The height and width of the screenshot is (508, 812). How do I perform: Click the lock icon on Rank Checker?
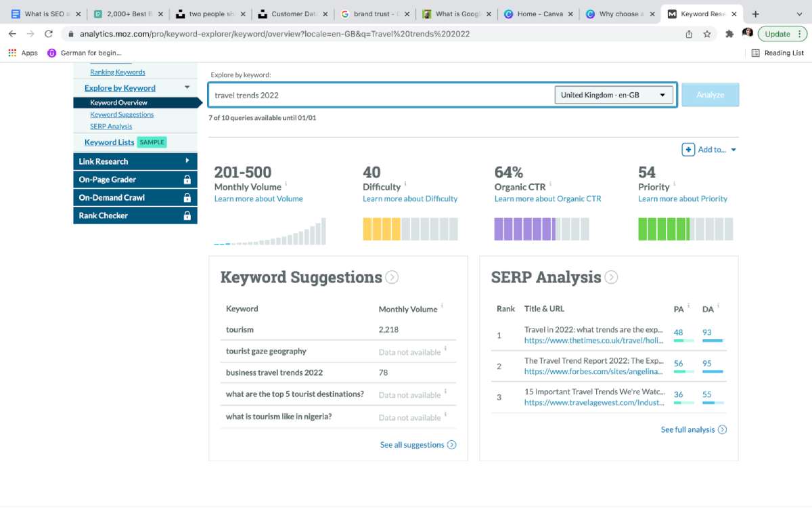187,215
